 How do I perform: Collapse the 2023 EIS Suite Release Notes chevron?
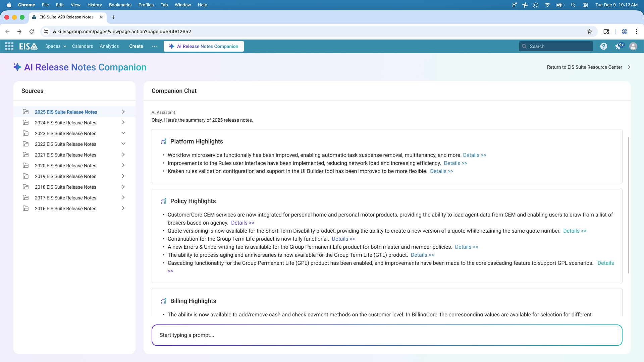123,133
